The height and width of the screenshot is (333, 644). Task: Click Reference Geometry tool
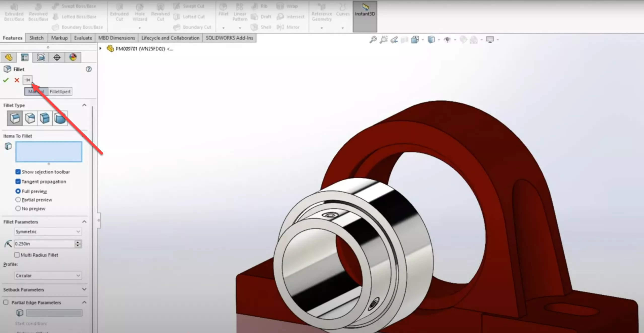point(322,12)
